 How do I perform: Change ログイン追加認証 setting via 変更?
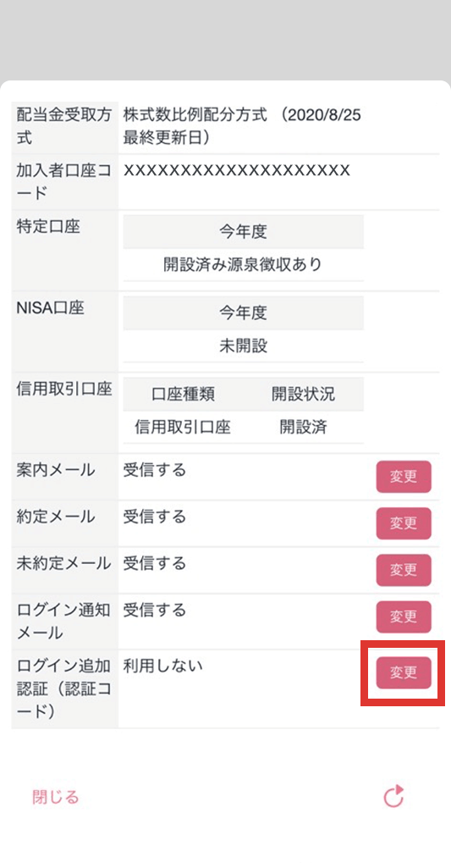coord(404,672)
